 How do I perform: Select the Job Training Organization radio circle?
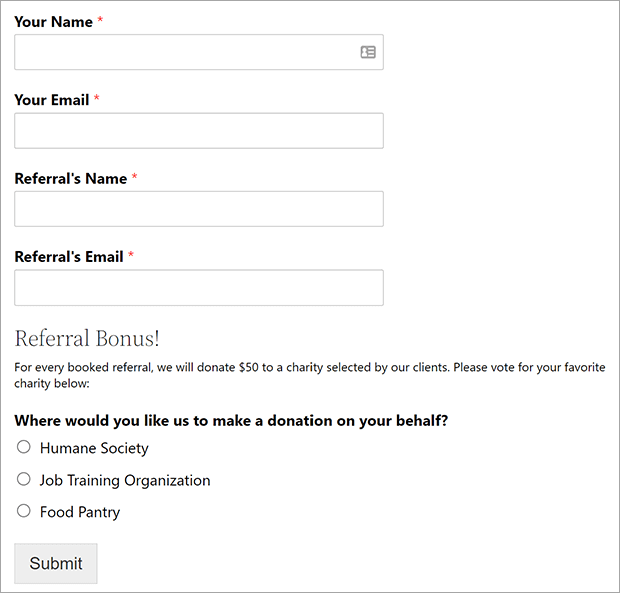(x=24, y=479)
